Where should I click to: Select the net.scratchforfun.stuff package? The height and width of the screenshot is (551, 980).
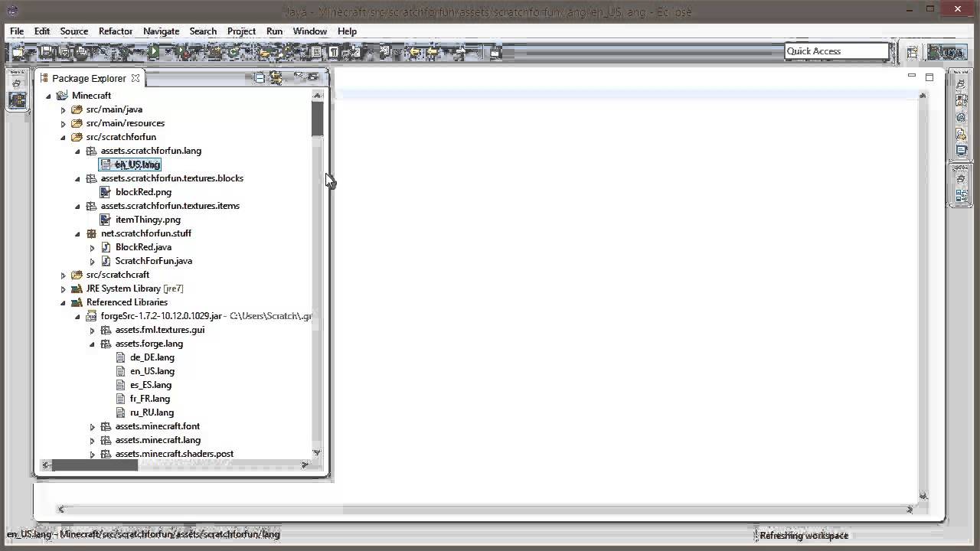pyautogui.click(x=146, y=233)
